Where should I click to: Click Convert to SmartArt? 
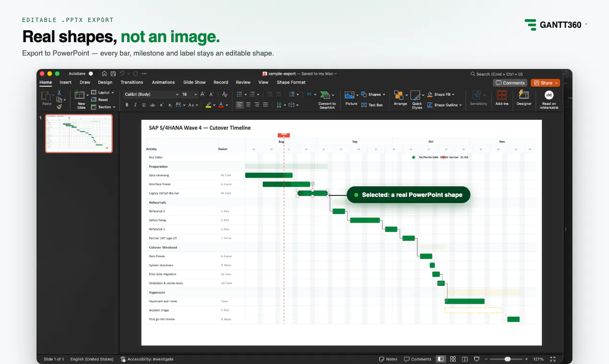pyautogui.click(x=327, y=100)
